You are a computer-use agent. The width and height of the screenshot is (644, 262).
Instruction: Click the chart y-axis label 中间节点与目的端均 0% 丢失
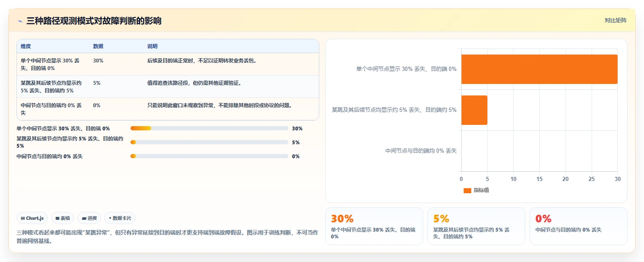(421, 151)
